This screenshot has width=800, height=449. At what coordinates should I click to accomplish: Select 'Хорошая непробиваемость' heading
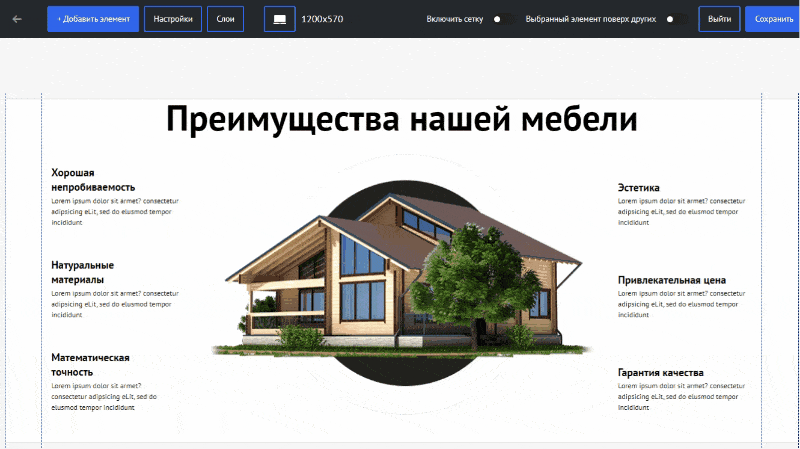(93, 180)
